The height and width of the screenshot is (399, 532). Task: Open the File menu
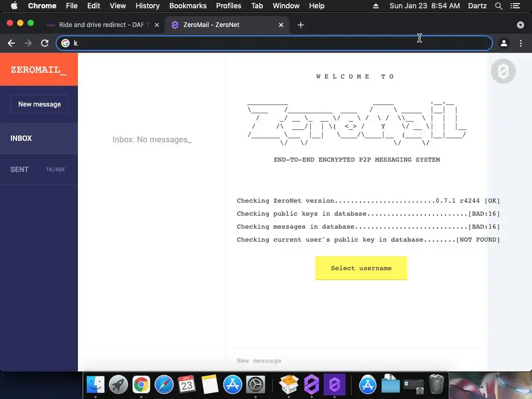pos(72,6)
